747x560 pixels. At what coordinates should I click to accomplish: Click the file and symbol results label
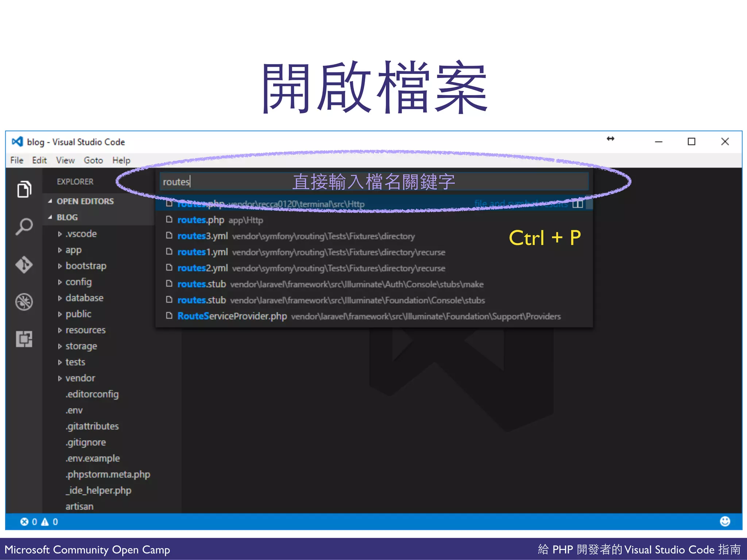point(521,204)
